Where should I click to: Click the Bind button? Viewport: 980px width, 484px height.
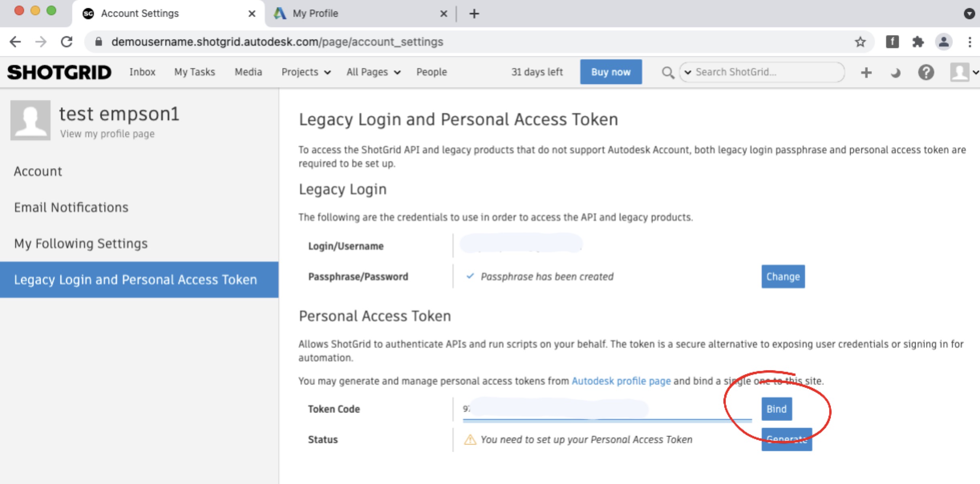776,409
